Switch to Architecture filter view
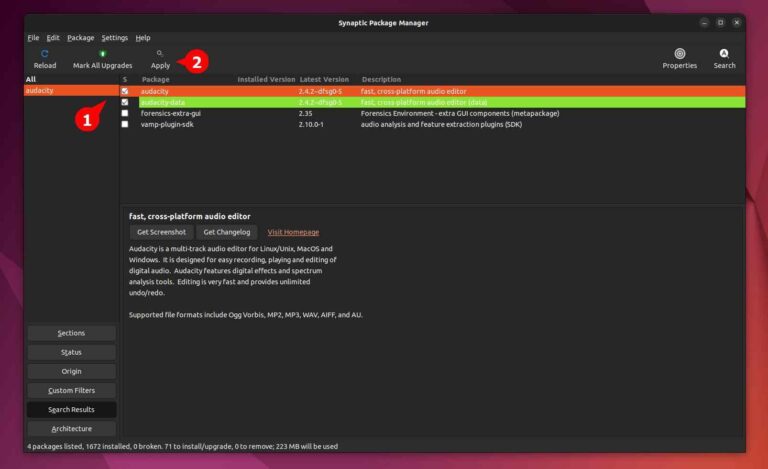The height and width of the screenshot is (469, 768). point(72,428)
